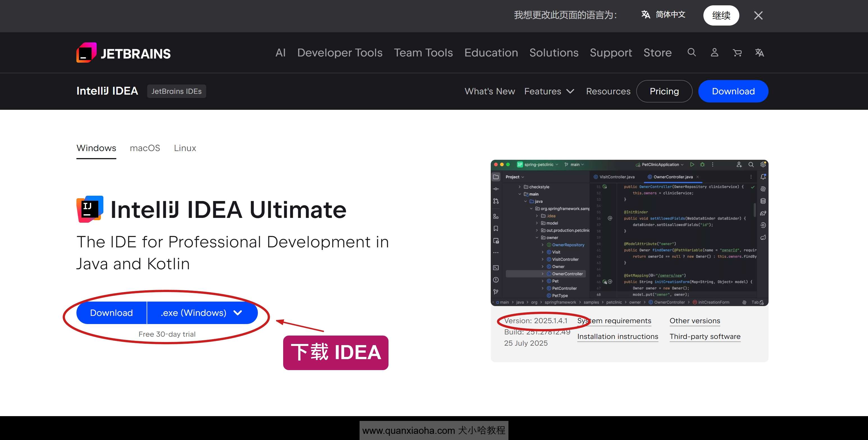Image resolution: width=868 pixels, height=440 pixels.
Task: Open the Team Tools menu
Action: (x=423, y=53)
